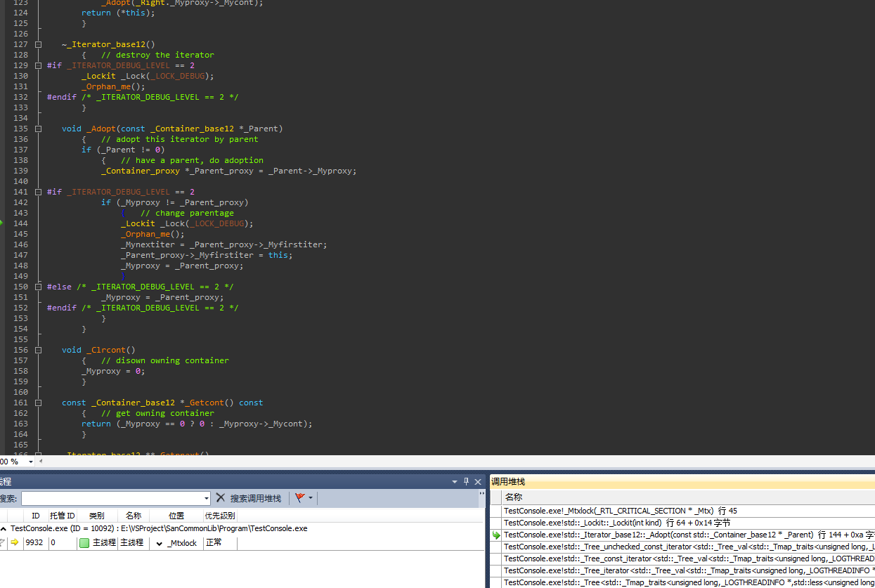
Task: Click the void _Adopt function signature on line 135
Action: coord(171,129)
